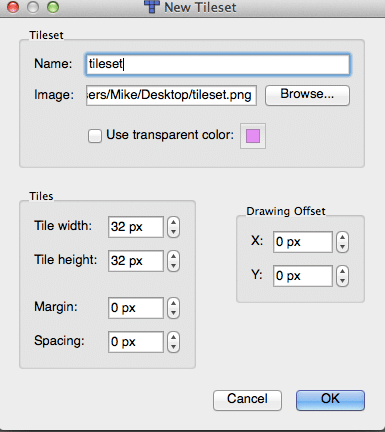Decrease Drawing Offset X value
Screen dimensions: 385x432
click(342, 247)
